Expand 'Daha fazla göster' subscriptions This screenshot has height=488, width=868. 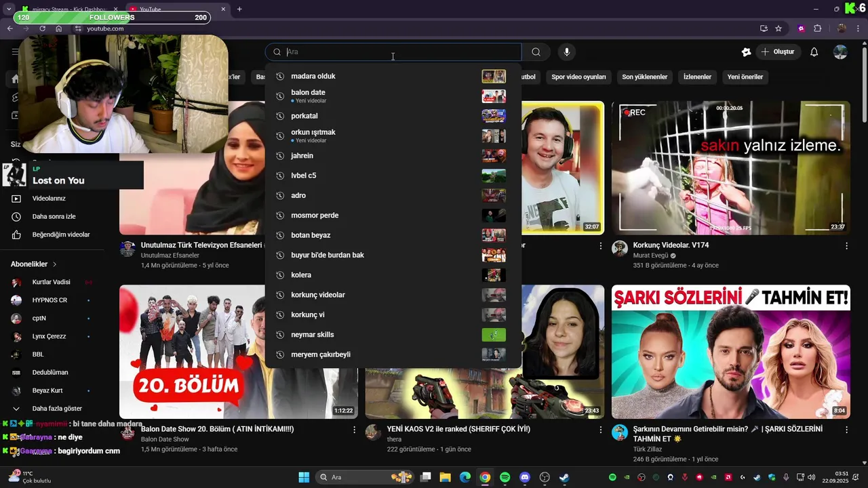(x=57, y=409)
